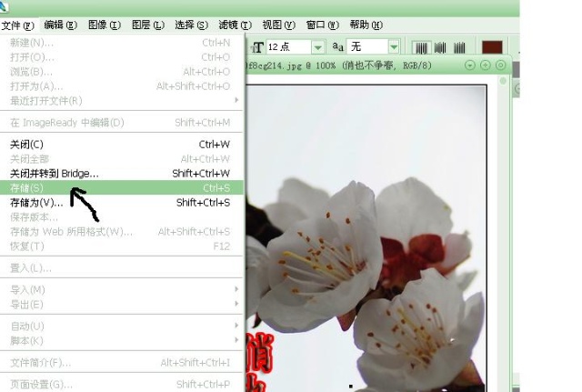Choose 存储为(V)... from the file menu

point(36,202)
